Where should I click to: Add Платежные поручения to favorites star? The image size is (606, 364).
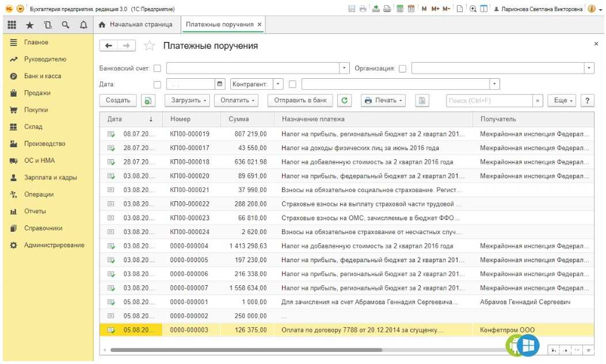[149, 46]
